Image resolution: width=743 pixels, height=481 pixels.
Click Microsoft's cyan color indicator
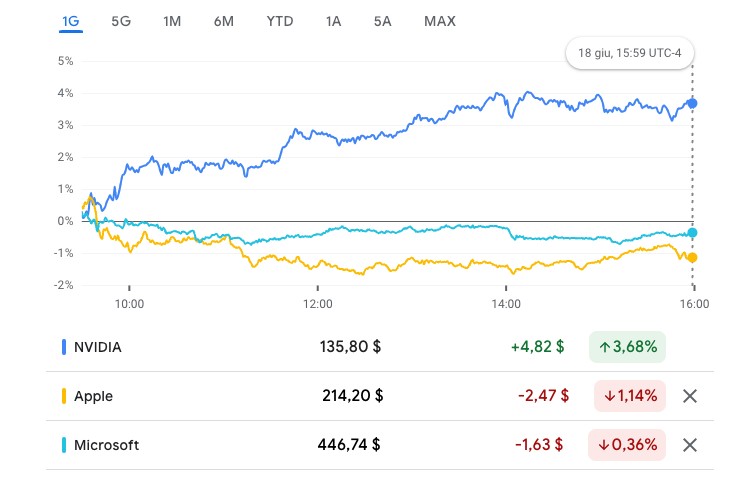click(64, 445)
